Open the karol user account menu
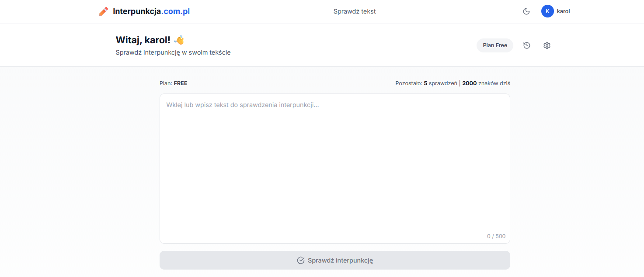Image resolution: width=644 pixels, height=277 pixels. (563, 11)
